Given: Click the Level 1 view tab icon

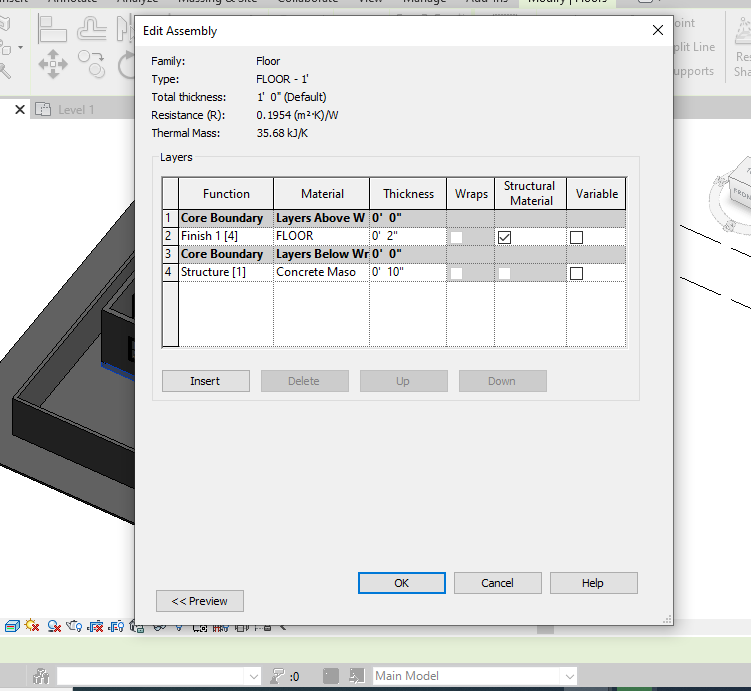Looking at the screenshot, I should pyautogui.click(x=43, y=110).
